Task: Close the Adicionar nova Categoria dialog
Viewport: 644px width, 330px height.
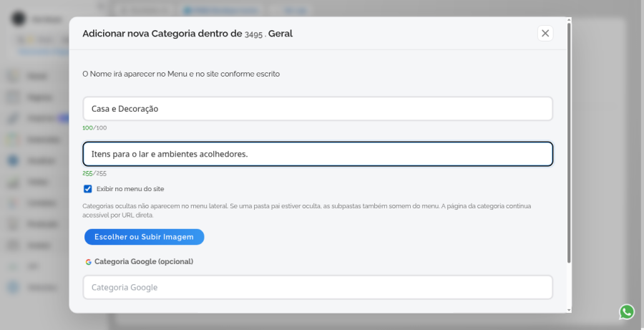Action: [x=545, y=34]
